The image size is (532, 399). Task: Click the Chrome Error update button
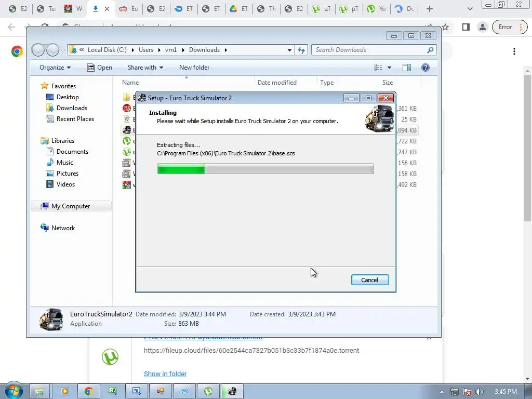(509, 27)
